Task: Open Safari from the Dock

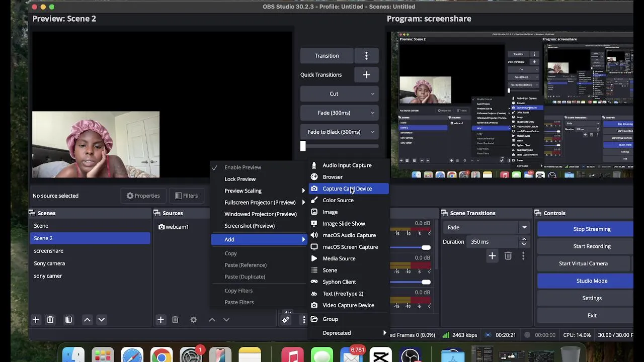Action: click(132, 356)
